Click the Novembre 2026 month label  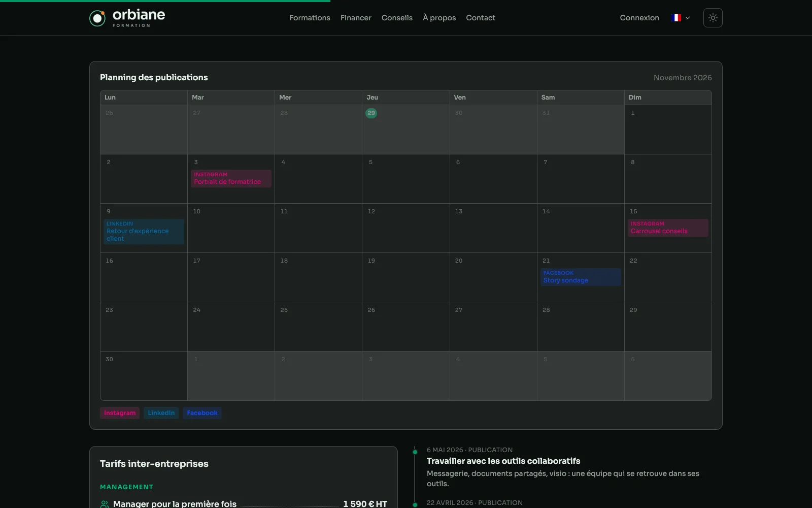coord(683,78)
